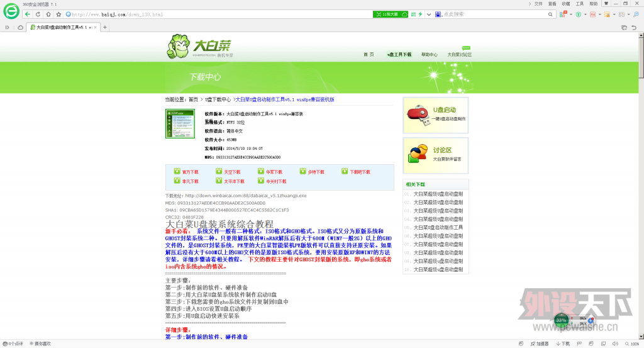Reload the current page
The image size is (644, 348).
(x=38, y=14)
